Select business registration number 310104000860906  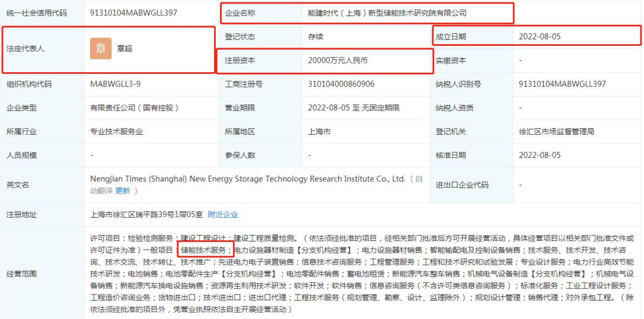pos(341,84)
